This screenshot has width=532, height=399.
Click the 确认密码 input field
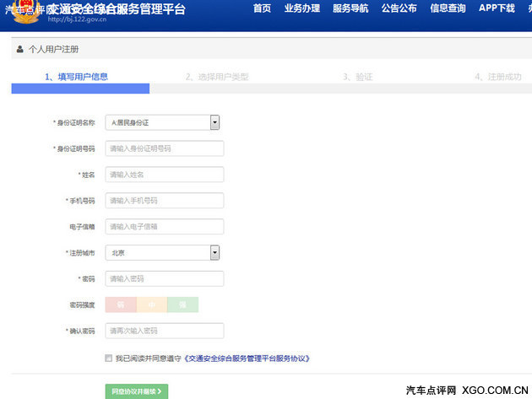[165, 331]
